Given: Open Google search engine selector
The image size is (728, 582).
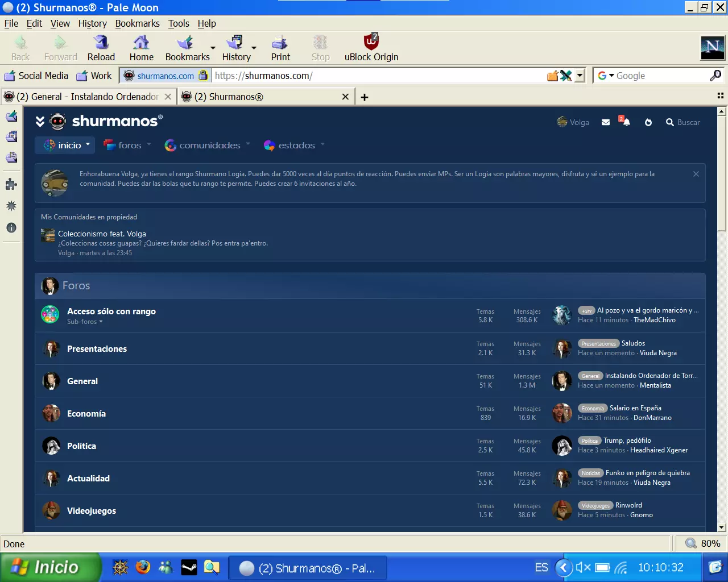Looking at the screenshot, I should pyautogui.click(x=606, y=76).
